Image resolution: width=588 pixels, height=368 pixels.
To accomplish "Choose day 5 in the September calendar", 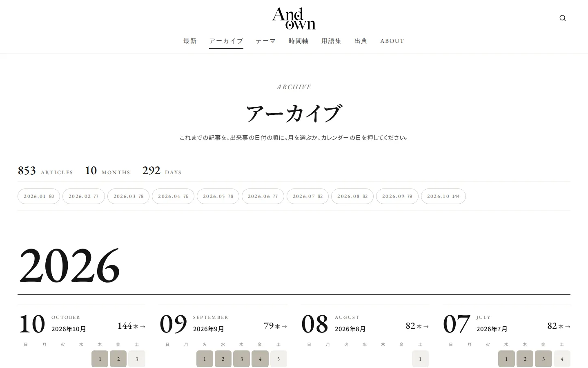I will point(278,359).
